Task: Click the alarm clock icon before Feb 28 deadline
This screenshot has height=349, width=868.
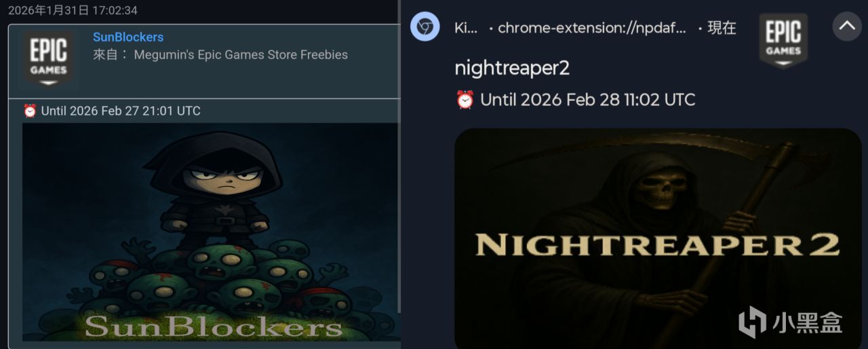Action: (x=465, y=100)
